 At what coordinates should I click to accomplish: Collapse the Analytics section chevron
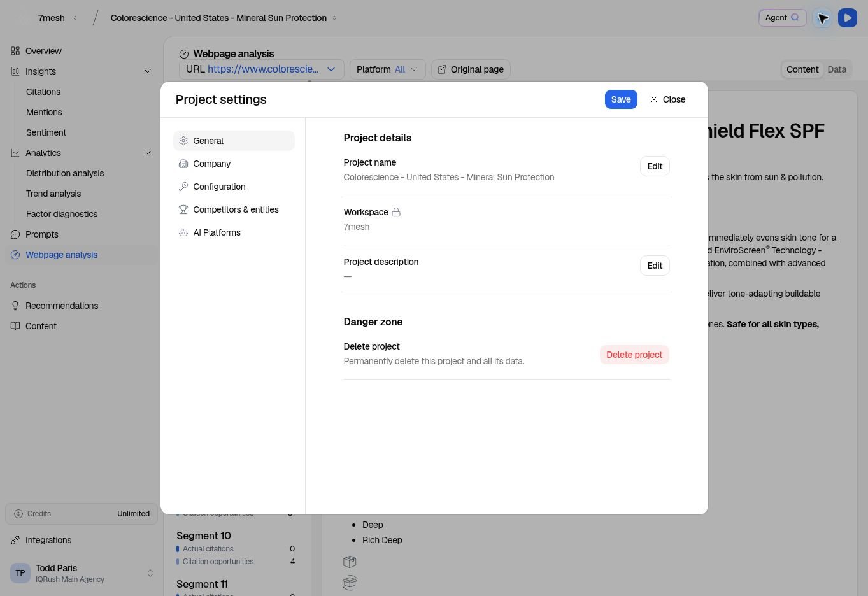click(x=148, y=153)
